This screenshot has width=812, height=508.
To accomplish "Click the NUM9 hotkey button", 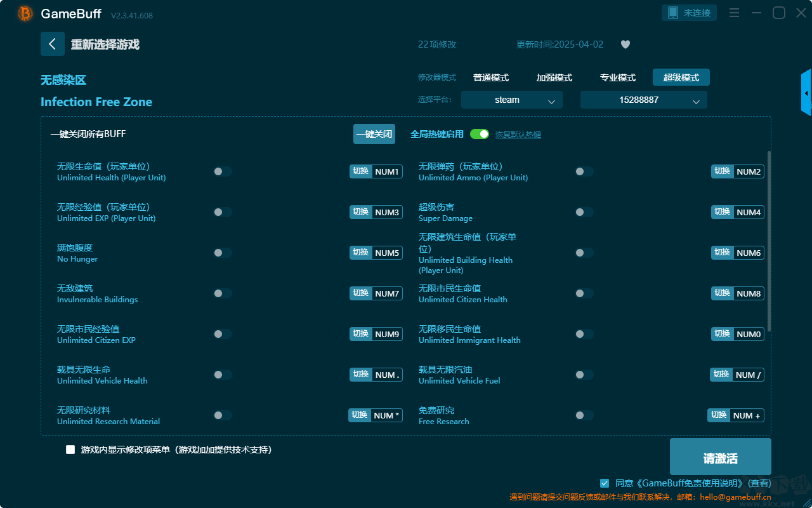I will 376,334.
